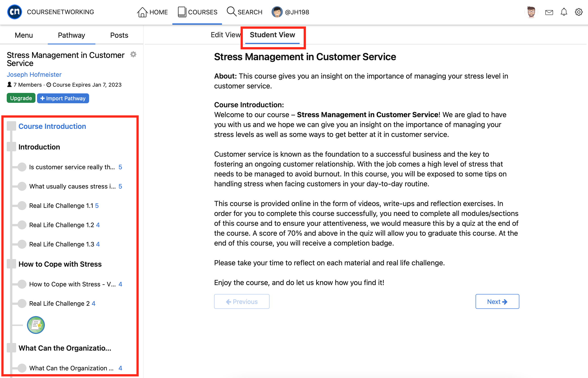The image size is (588, 378).
Task: Open 'What Can the Organization ...' sub item
Action: pyautogui.click(x=71, y=368)
